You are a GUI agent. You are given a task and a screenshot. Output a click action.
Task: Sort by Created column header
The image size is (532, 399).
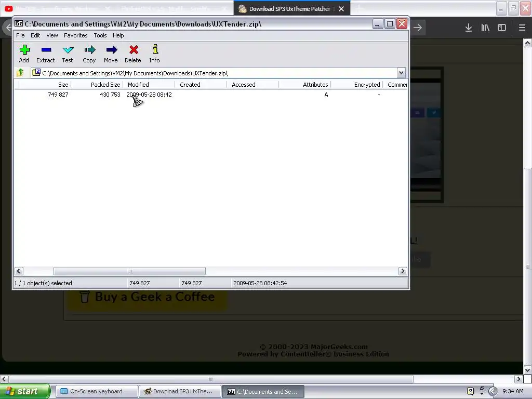(201, 85)
